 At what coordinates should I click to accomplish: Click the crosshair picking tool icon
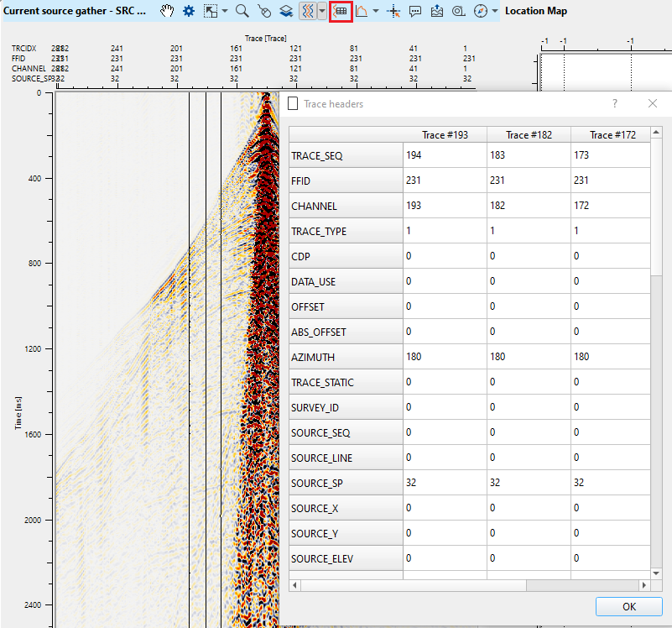click(394, 11)
